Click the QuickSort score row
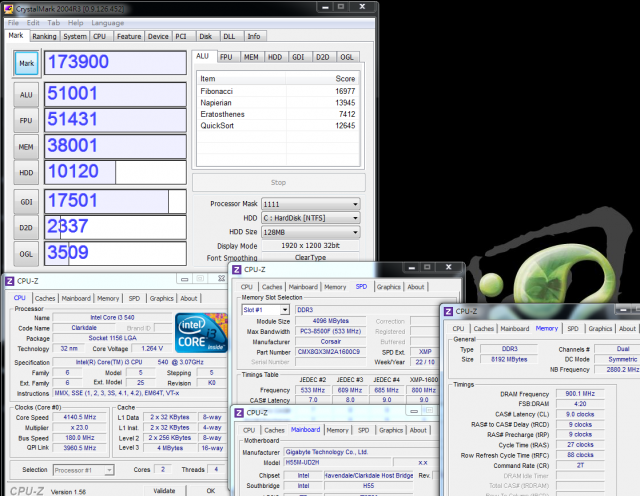 click(278, 125)
